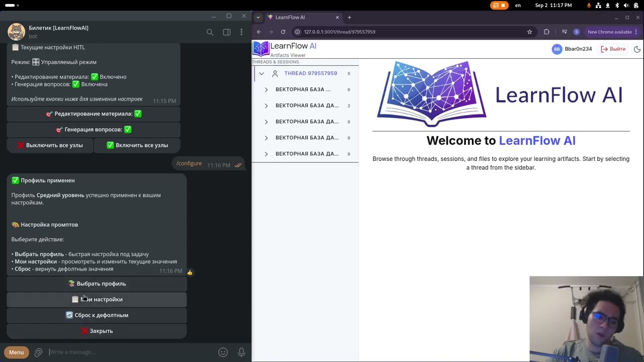Reload the LearnFlow AI page
This screenshot has height=362, width=644.
[283, 32]
